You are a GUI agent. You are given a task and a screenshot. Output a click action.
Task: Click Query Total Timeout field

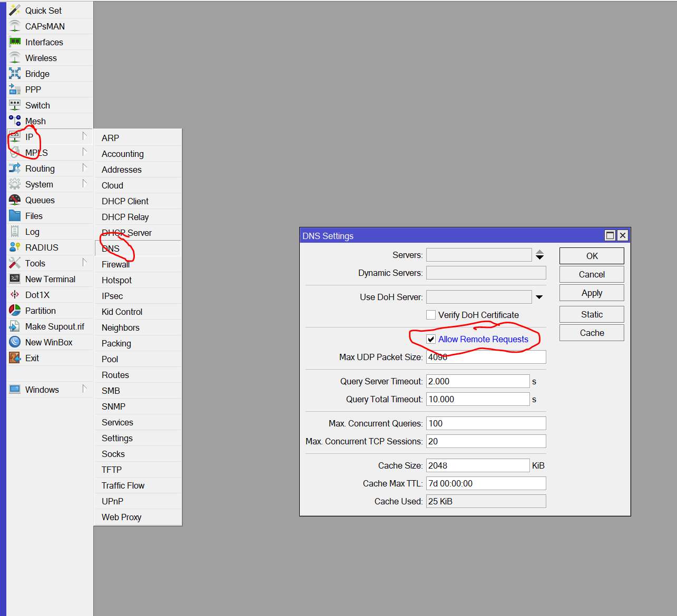[478, 399]
